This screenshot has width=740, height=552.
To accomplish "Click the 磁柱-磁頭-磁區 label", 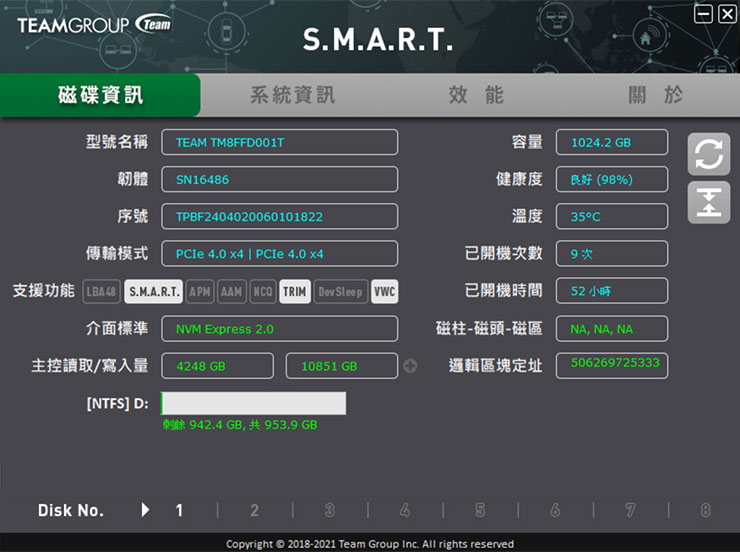I will tap(489, 328).
